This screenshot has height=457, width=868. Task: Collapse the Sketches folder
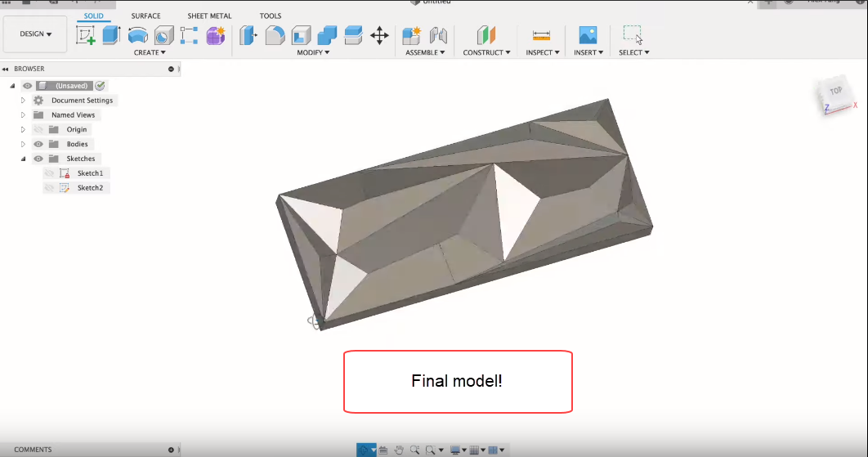[x=23, y=159]
